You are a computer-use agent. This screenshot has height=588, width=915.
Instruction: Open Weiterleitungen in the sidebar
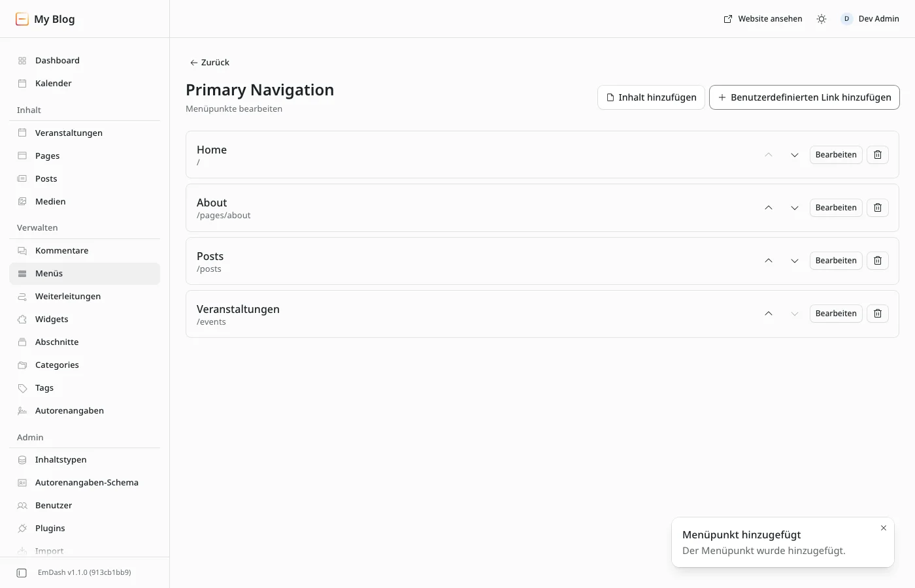coord(85,297)
